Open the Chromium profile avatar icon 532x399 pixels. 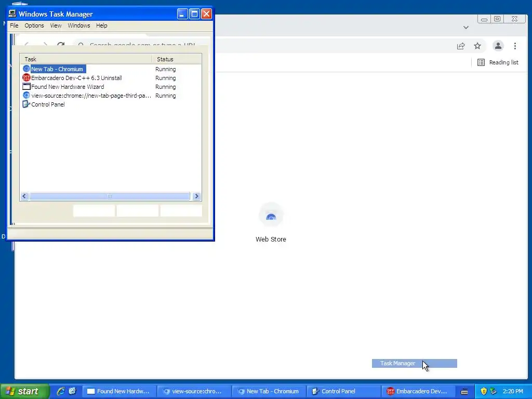click(498, 46)
